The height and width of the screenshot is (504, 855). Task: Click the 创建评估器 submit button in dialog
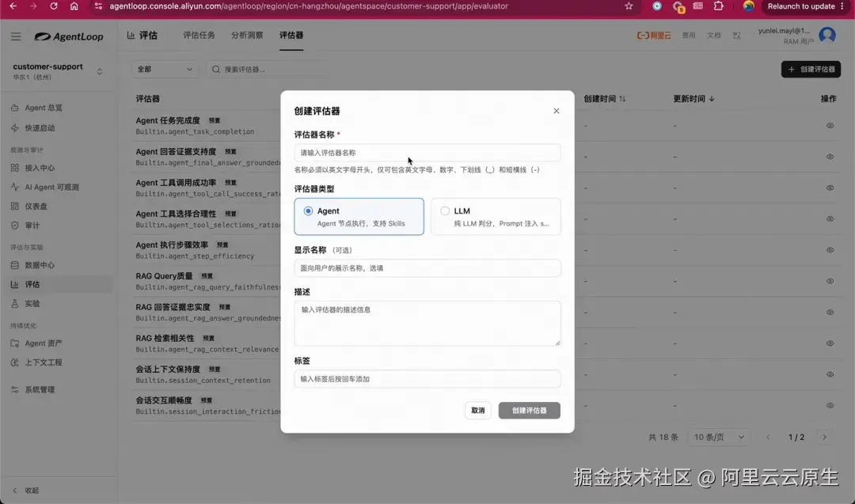coord(529,411)
